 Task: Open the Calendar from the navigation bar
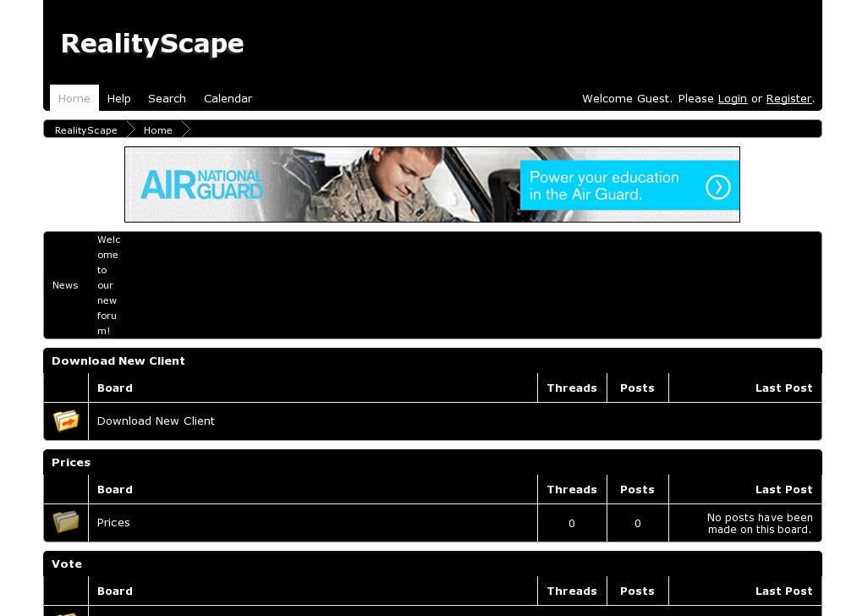pos(228,98)
